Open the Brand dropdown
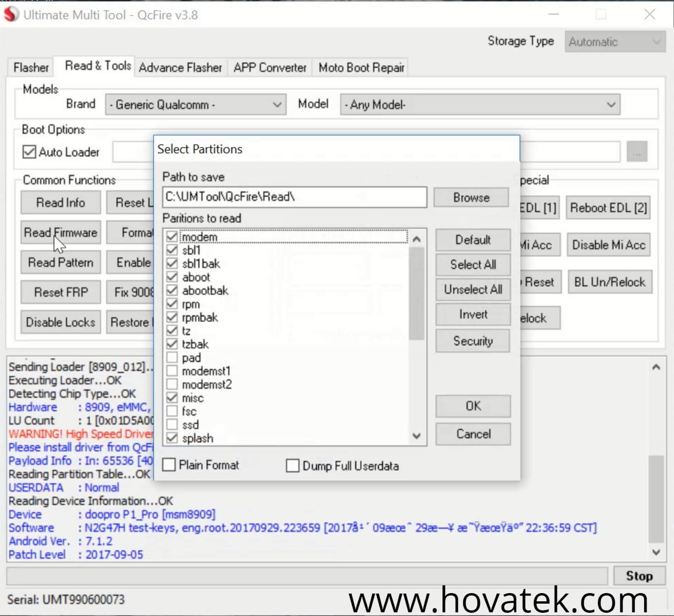This screenshot has width=674, height=616. click(x=196, y=104)
